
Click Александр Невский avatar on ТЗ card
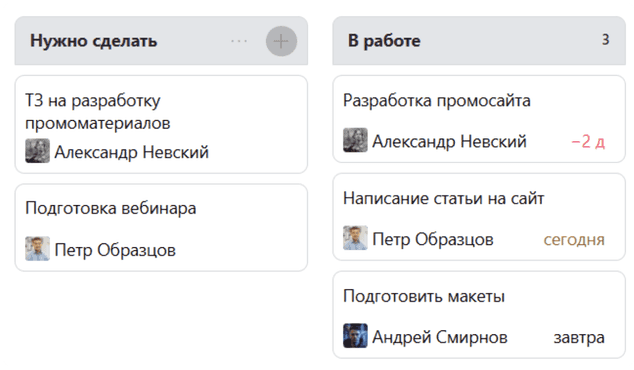tap(38, 151)
